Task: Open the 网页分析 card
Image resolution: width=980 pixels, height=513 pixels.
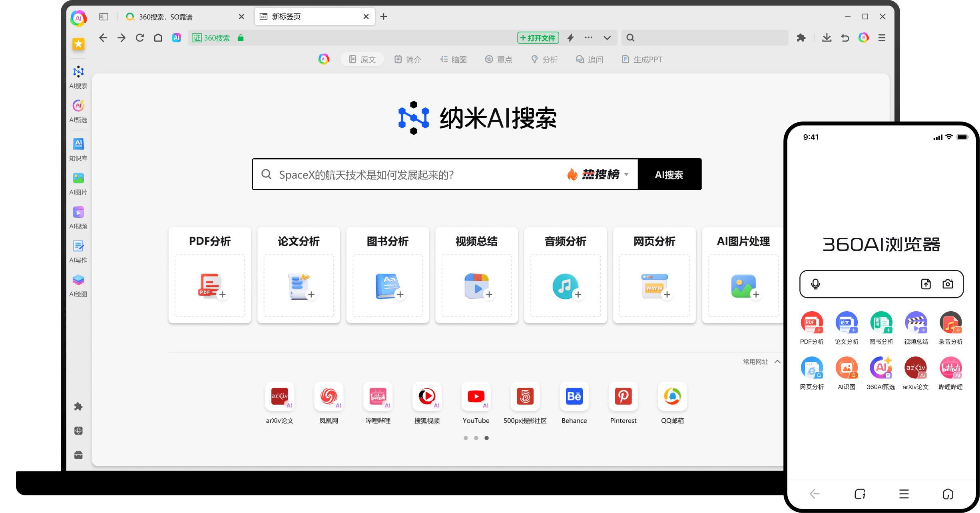Action: [654, 275]
